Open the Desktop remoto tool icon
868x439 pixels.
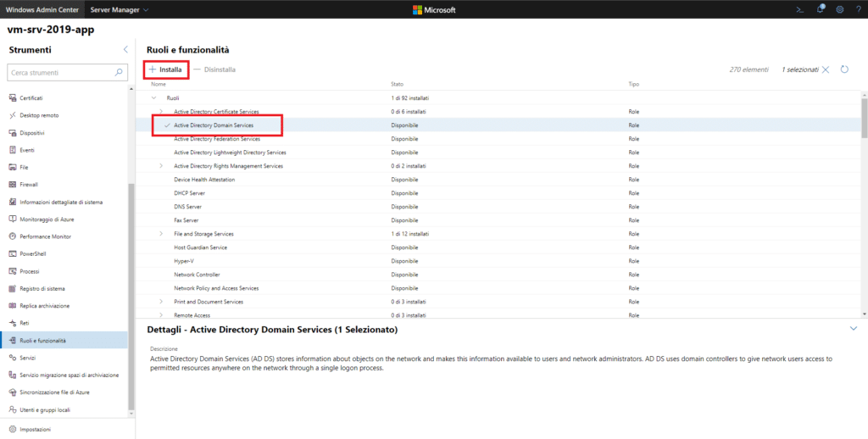pyautogui.click(x=13, y=115)
